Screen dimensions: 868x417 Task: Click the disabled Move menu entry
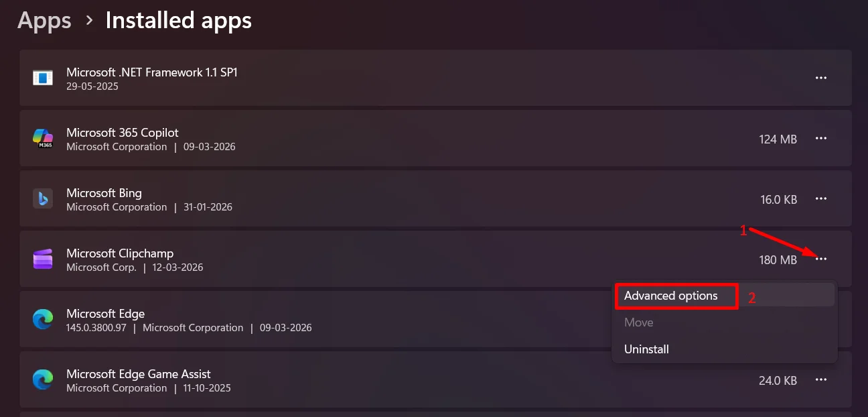(638, 322)
